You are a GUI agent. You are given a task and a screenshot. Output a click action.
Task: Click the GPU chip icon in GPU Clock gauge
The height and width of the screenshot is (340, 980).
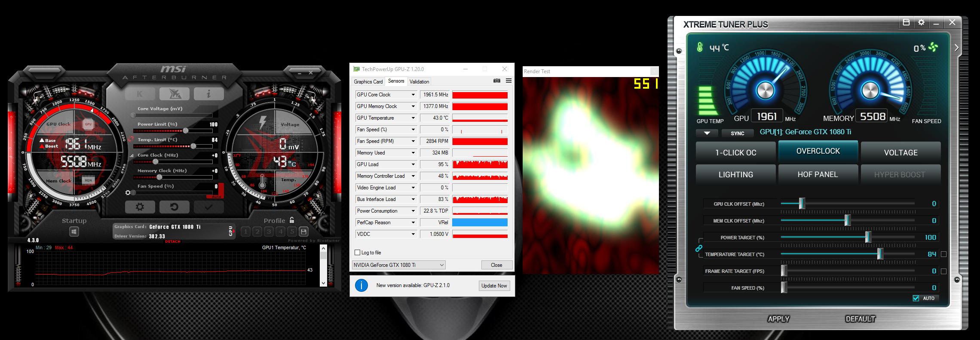click(x=88, y=124)
